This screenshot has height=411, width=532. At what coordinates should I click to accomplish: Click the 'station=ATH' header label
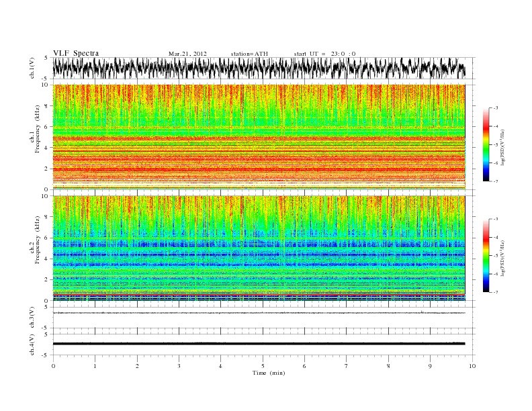click(x=249, y=54)
